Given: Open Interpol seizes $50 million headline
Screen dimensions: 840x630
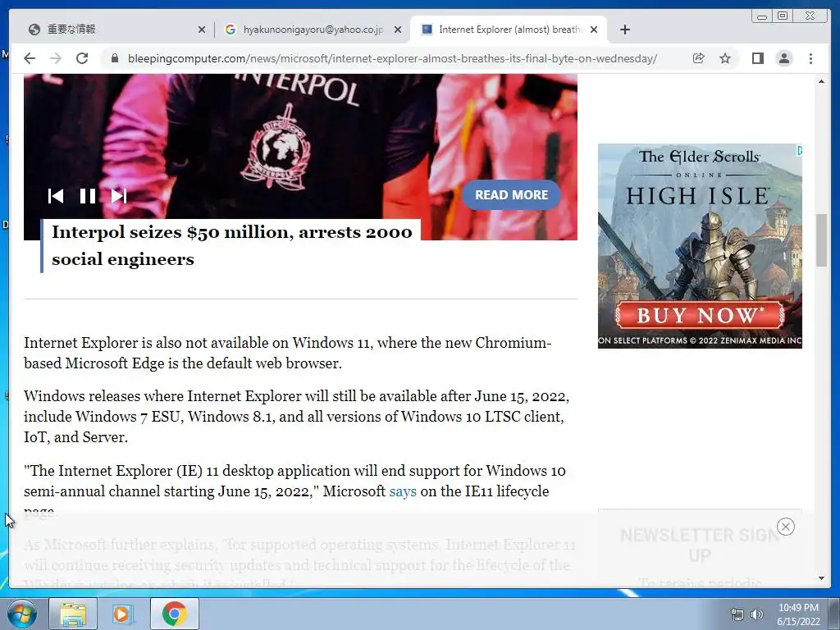Looking at the screenshot, I should [x=231, y=246].
